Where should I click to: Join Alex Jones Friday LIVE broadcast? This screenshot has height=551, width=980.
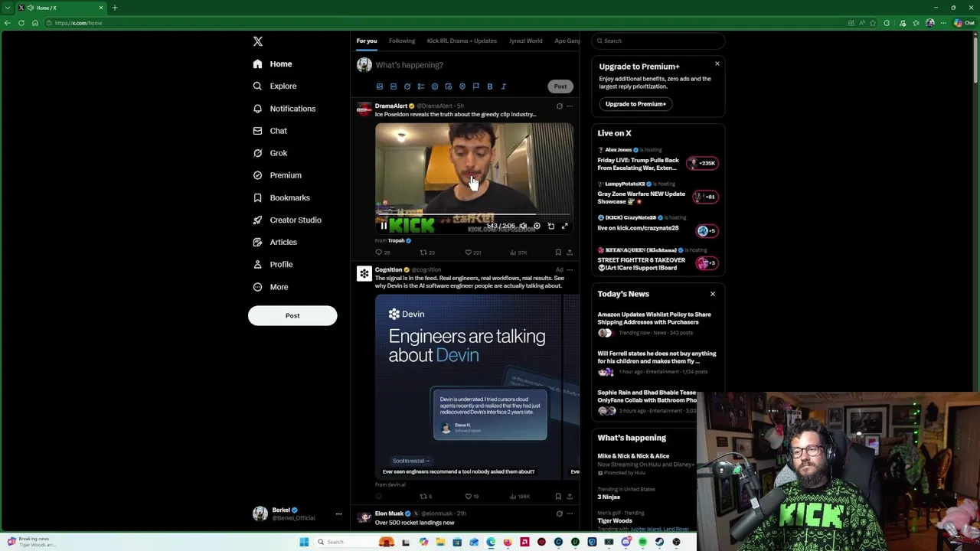[x=658, y=161]
